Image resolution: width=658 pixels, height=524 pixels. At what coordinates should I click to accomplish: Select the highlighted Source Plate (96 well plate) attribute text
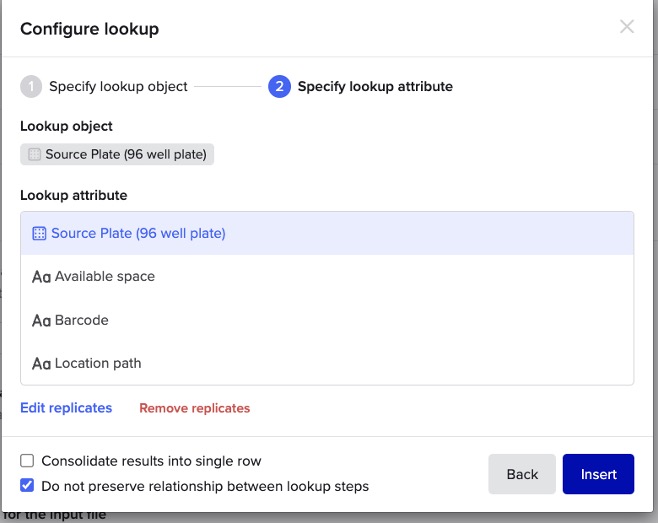138,233
